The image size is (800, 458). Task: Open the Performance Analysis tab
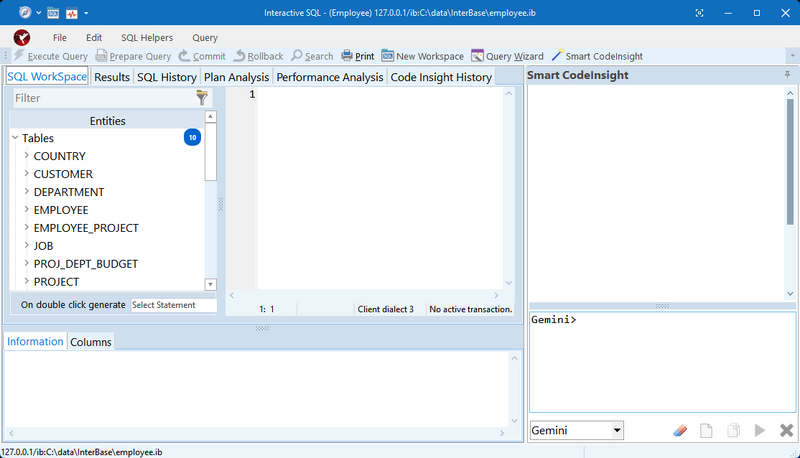point(330,77)
